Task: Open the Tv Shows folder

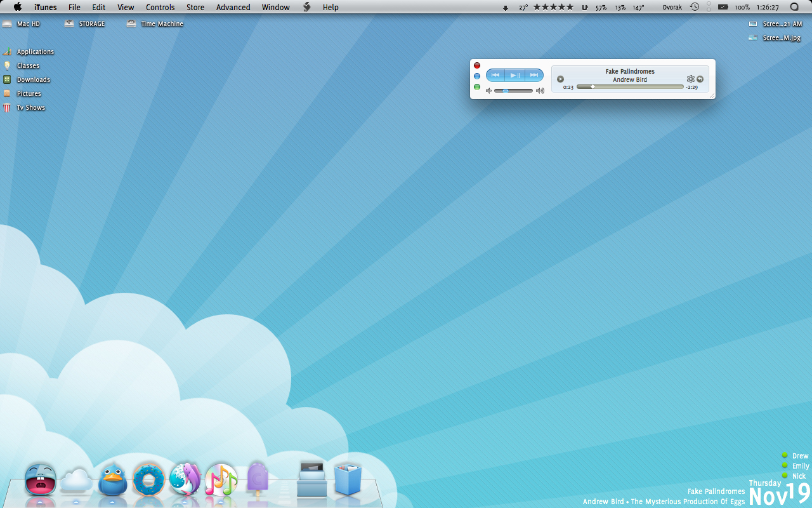Action: tap(24, 107)
